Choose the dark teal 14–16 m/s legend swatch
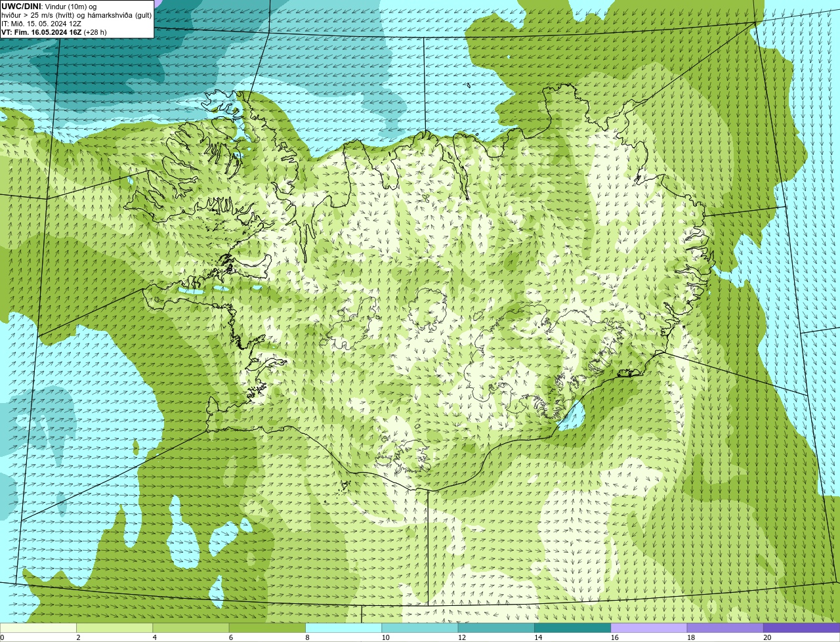 coord(573,628)
